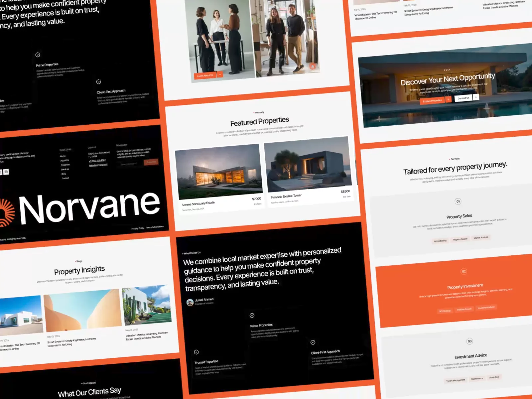Open the Pinnacle Skyline Tower property image
Screen dimensions: 532x399
(308, 164)
